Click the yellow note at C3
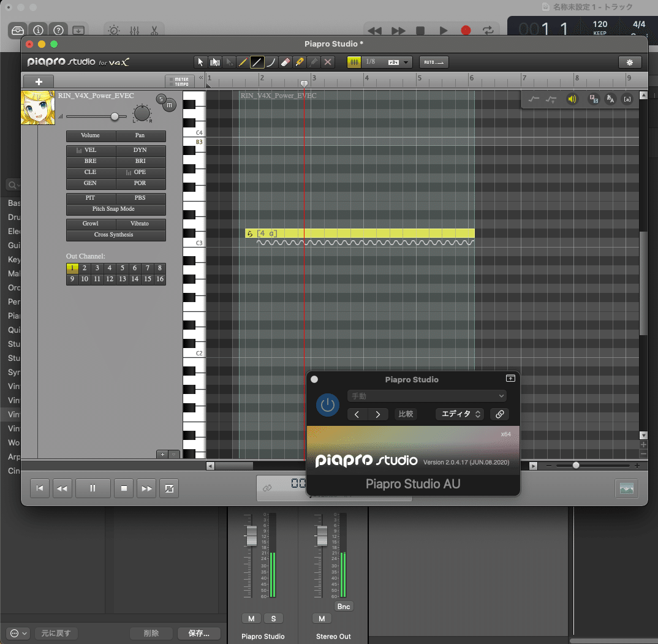The width and height of the screenshot is (658, 644). [360, 233]
